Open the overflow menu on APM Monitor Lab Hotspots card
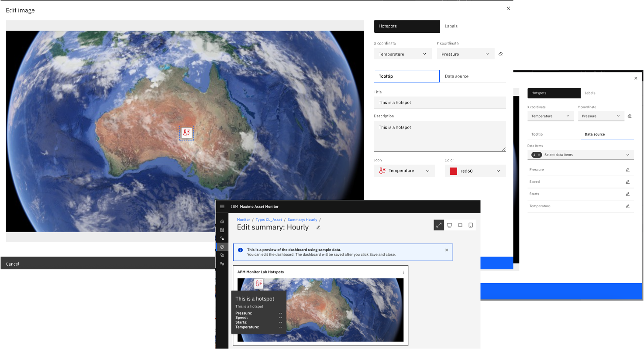 403,272
